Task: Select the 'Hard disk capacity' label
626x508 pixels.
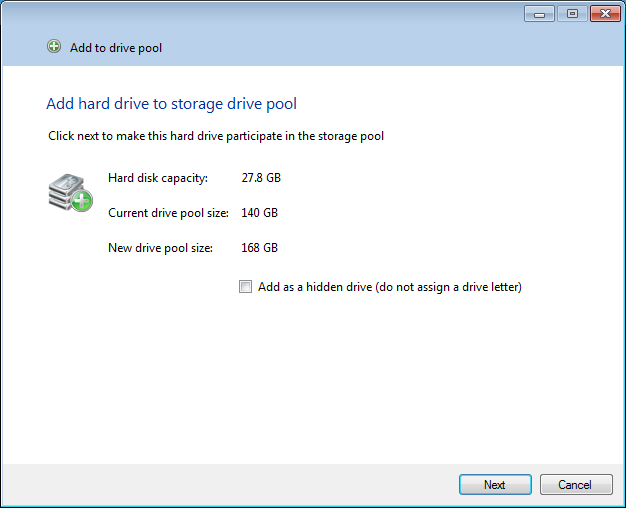Action: tap(158, 178)
